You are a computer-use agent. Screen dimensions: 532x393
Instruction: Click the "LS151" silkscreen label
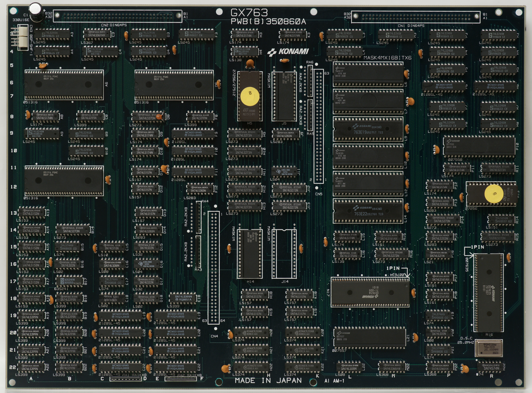point(492,227)
